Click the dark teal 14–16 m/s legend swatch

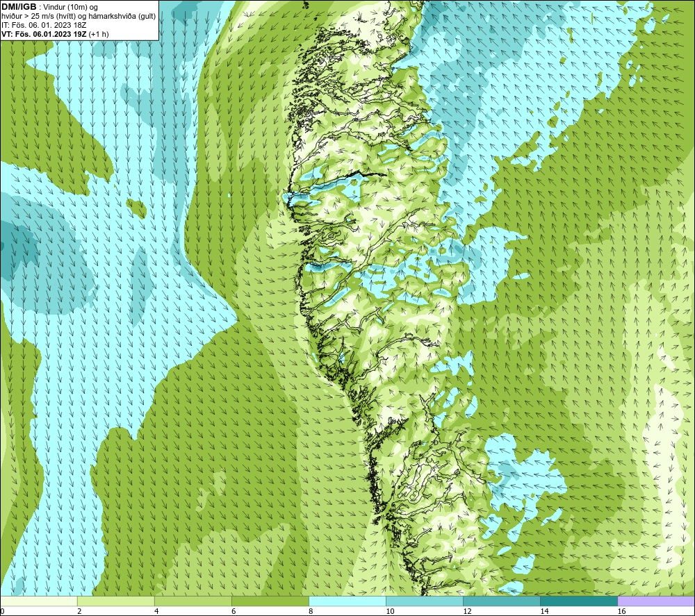point(578,601)
